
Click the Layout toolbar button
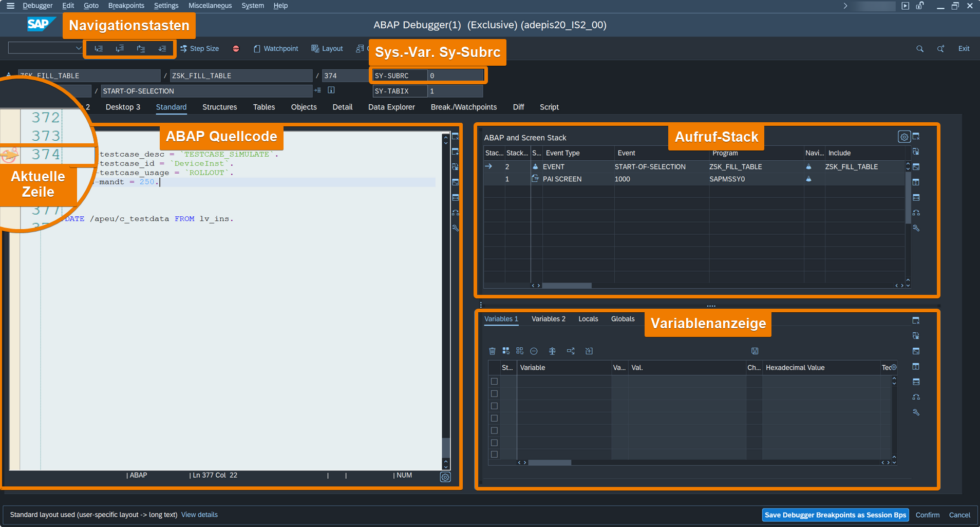point(327,49)
